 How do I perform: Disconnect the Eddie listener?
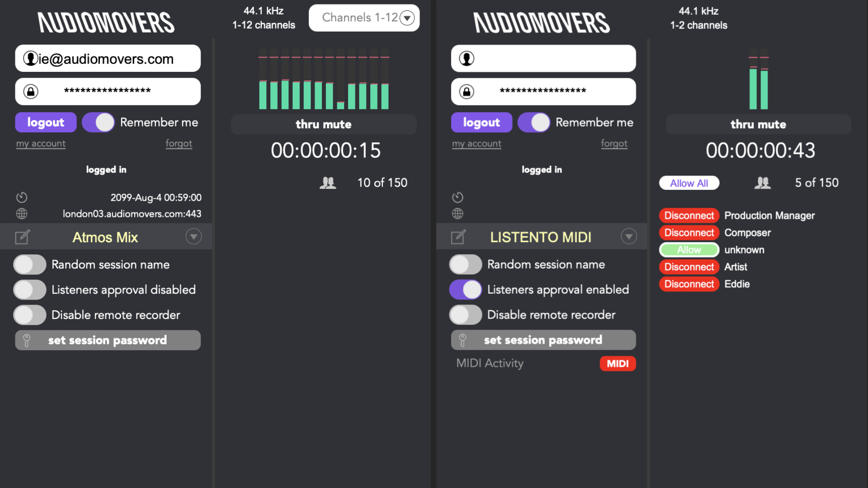(x=689, y=284)
